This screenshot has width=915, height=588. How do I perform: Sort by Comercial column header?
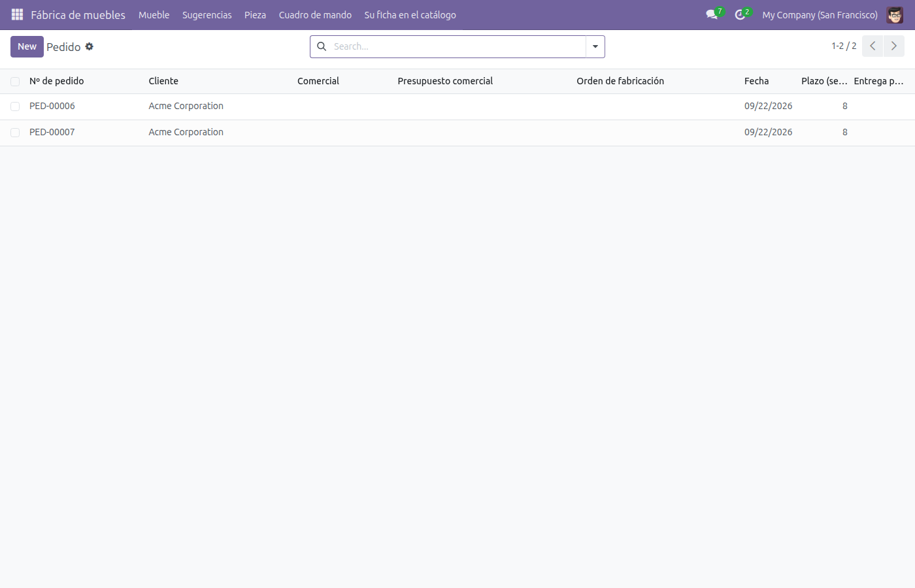click(x=318, y=81)
